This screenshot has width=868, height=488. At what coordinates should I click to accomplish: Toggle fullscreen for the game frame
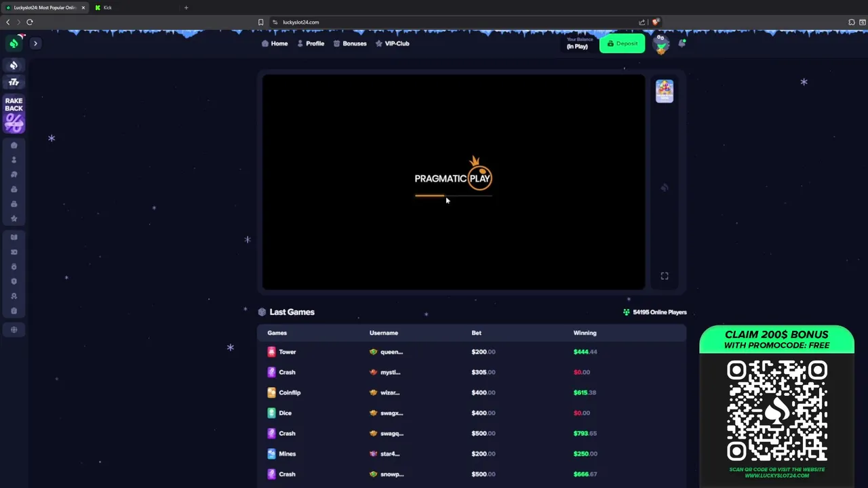click(x=665, y=276)
